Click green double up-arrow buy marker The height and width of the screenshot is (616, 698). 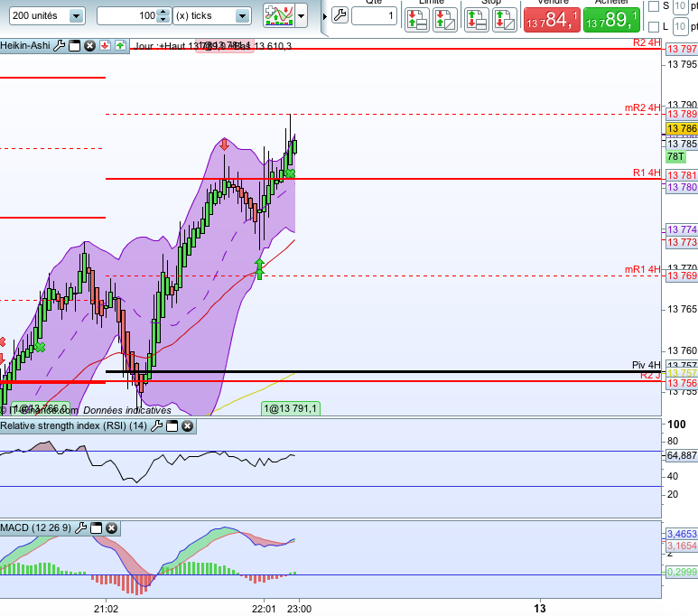point(259,268)
